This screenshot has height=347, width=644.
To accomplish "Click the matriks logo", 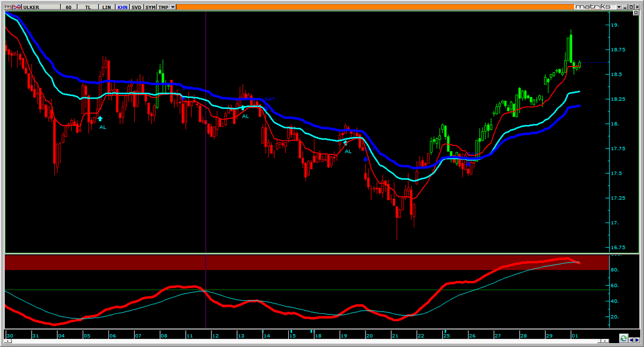I will (592, 7).
